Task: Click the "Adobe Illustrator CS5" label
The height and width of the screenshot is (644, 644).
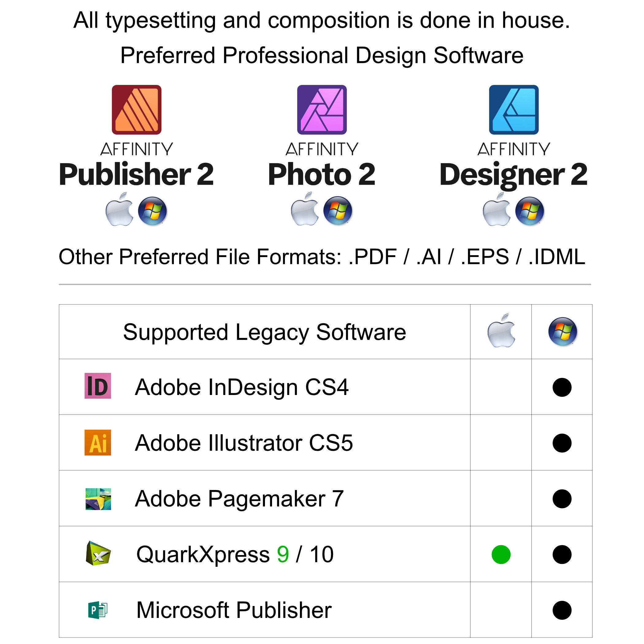Action: (244, 443)
